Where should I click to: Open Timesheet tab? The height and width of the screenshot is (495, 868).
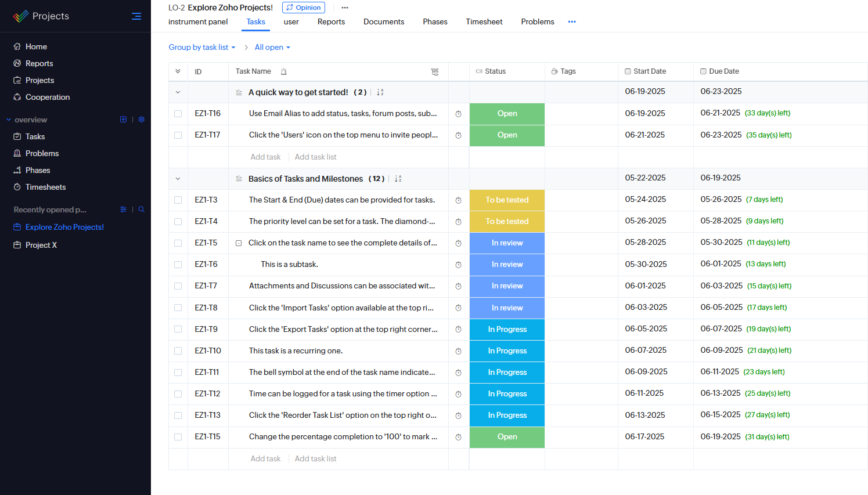484,21
